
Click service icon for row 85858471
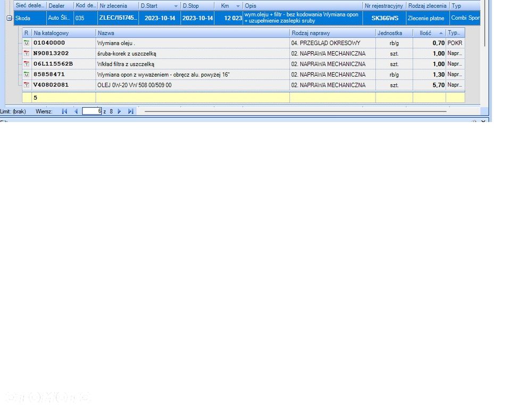27,75
